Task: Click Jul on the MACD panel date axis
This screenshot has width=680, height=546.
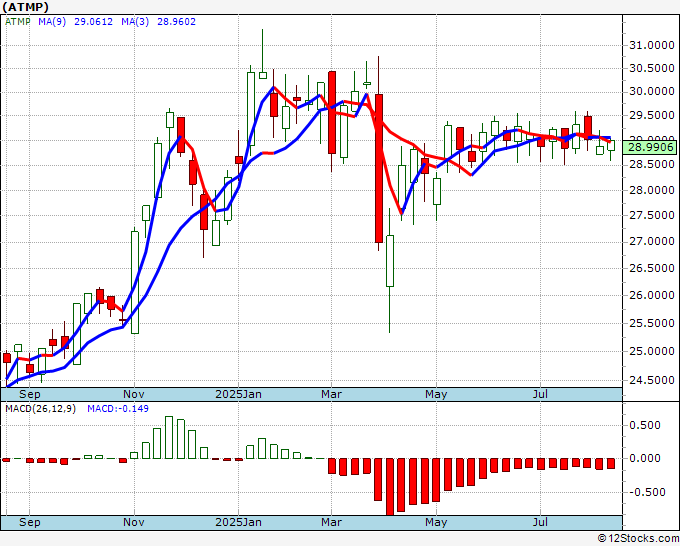Action: click(540, 522)
